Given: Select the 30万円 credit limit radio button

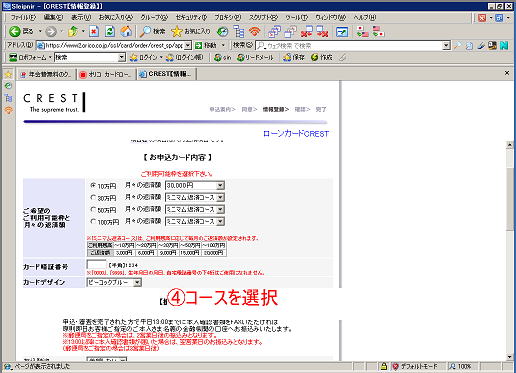Looking at the screenshot, I should [x=93, y=197].
